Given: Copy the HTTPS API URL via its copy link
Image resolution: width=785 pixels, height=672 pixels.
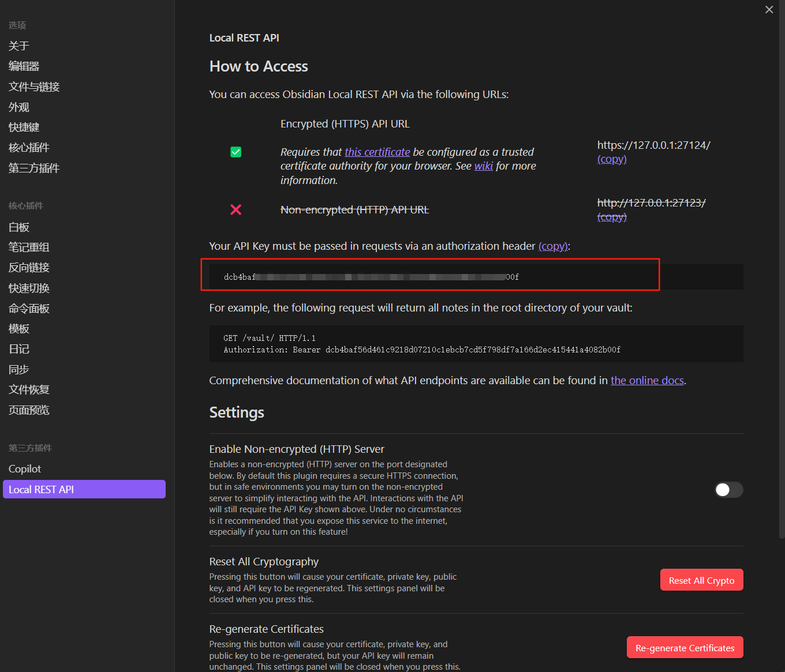Looking at the screenshot, I should [611, 159].
